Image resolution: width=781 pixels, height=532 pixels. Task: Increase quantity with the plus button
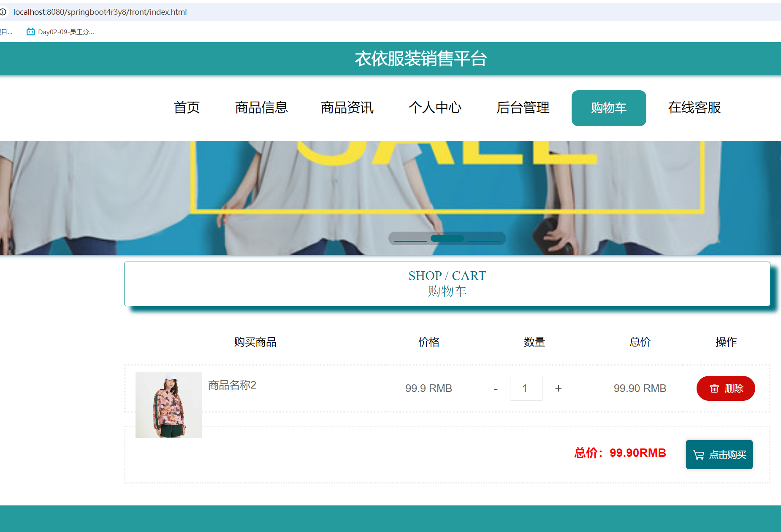[x=558, y=388]
